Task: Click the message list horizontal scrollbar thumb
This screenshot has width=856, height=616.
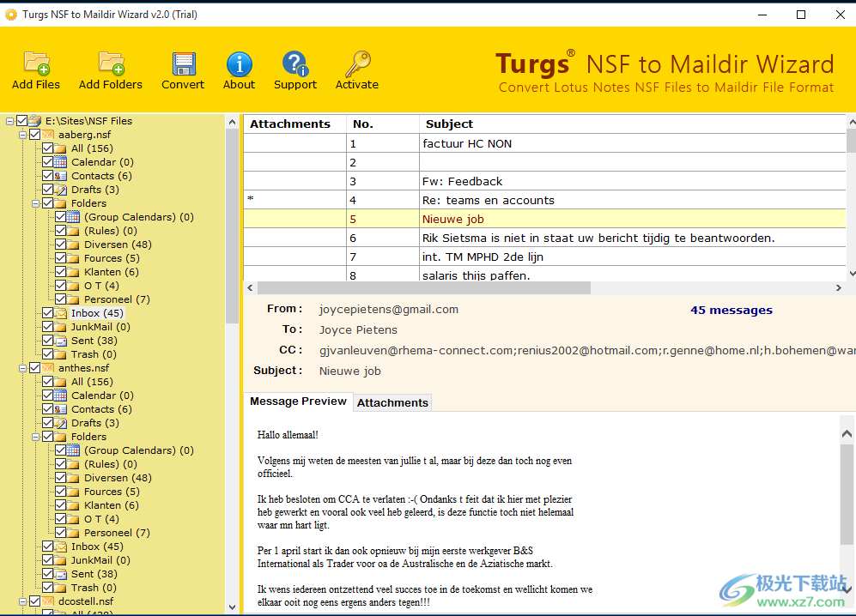Action: 423,287
